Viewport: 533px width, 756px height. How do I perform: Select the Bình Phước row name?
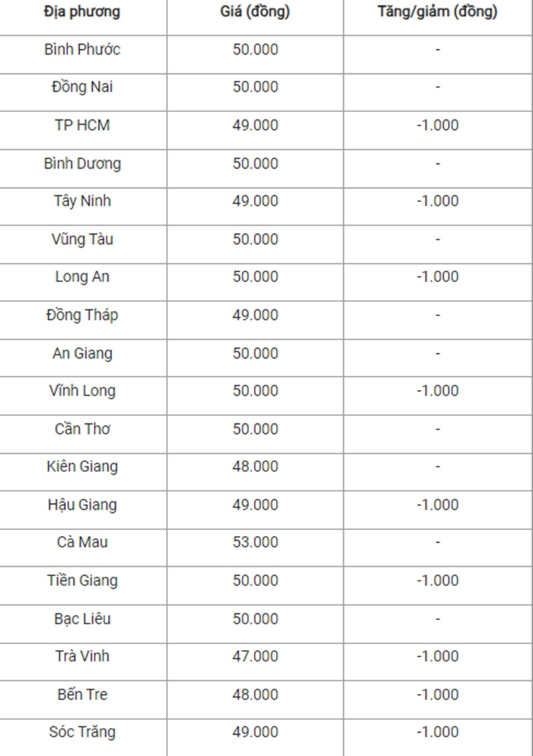(82, 49)
